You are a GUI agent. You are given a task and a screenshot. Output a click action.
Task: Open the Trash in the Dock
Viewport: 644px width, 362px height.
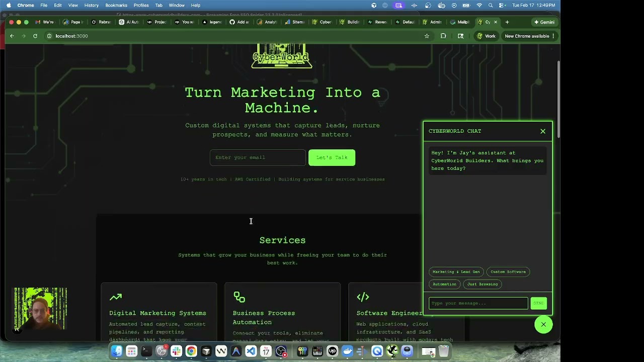coord(443,351)
